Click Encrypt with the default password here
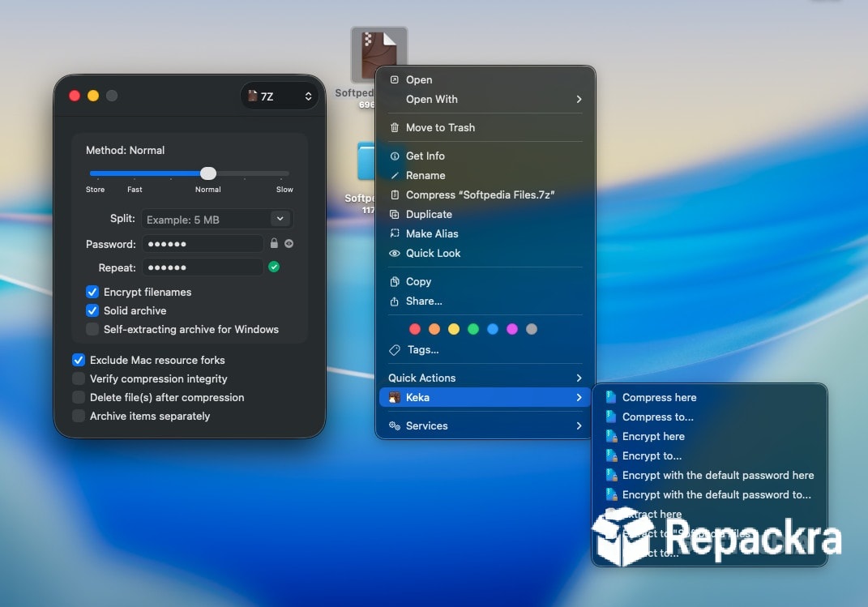Image resolution: width=868 pixels, height=607 pixels. pyautogui.click(x=710, y=475)
